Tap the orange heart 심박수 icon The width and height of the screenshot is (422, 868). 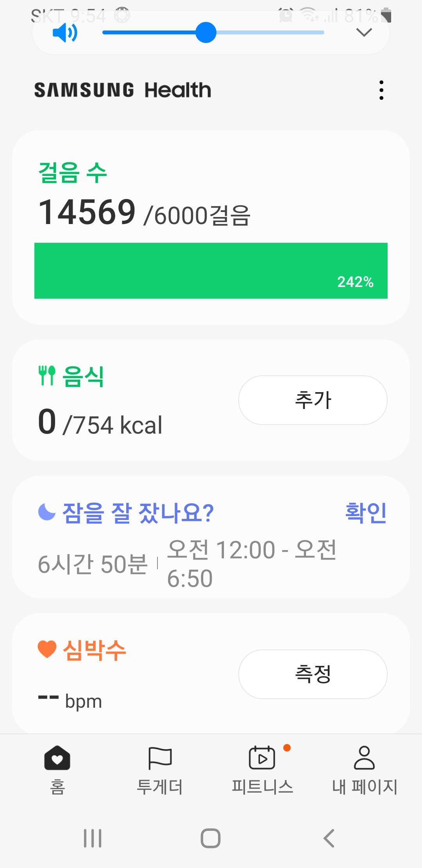coord(47,649)
